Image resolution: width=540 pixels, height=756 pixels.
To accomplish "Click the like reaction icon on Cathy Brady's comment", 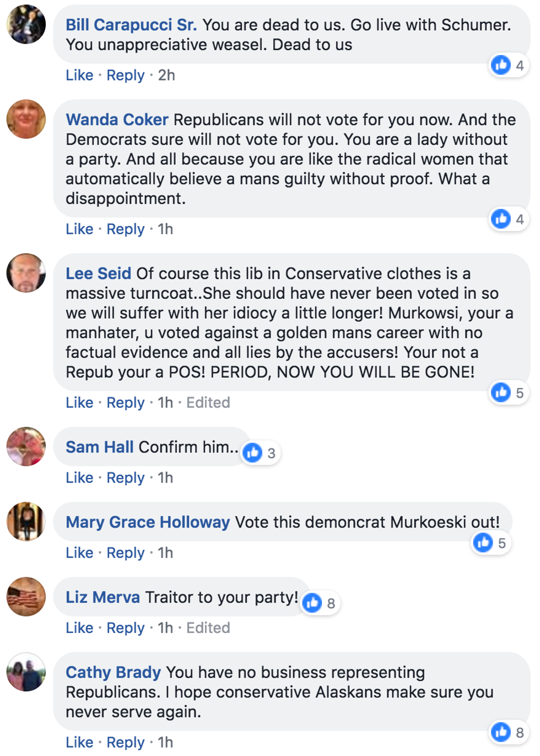I will pyautogui.click(x=501, y=732).
